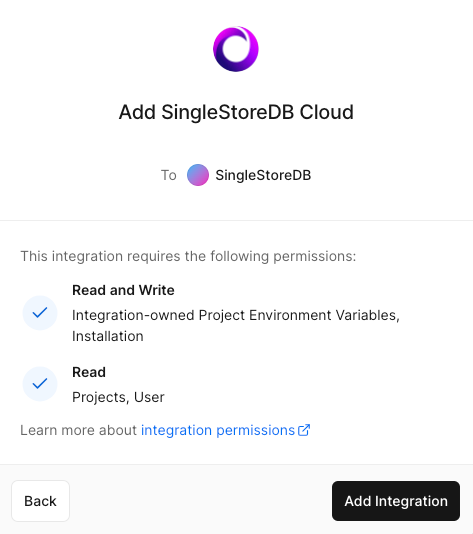The height and width of the screenshot is (534, 473).
Task: Click the Add Integration button
Action: [396, 501]
